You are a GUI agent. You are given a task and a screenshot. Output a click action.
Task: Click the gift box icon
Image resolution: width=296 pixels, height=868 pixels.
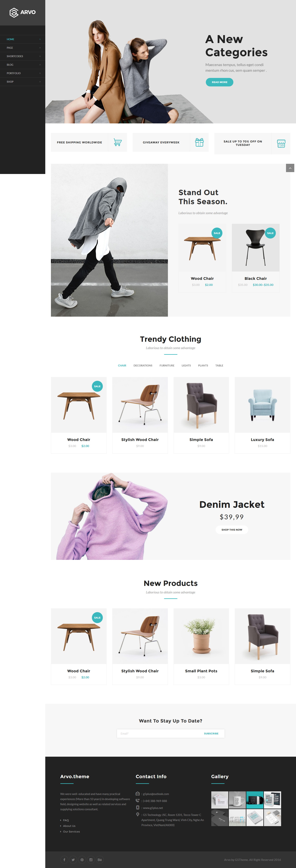click(x=199, y=142)
